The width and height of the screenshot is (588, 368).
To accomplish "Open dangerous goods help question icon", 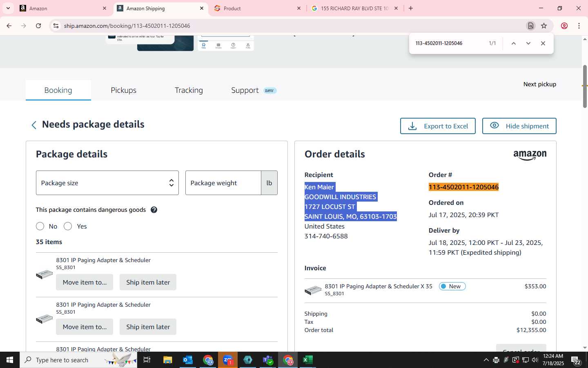I will point(154,210).
